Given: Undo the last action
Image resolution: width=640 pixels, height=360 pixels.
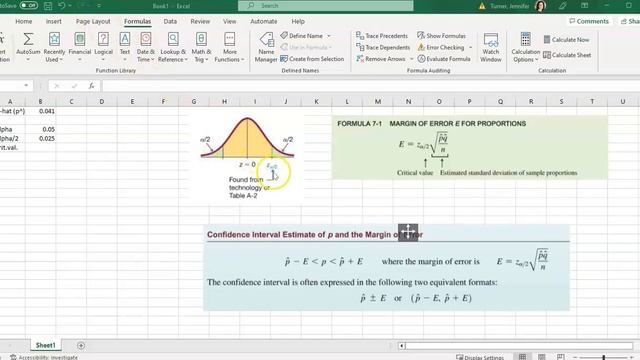Looking at the screenshot, I should [61, 6].
